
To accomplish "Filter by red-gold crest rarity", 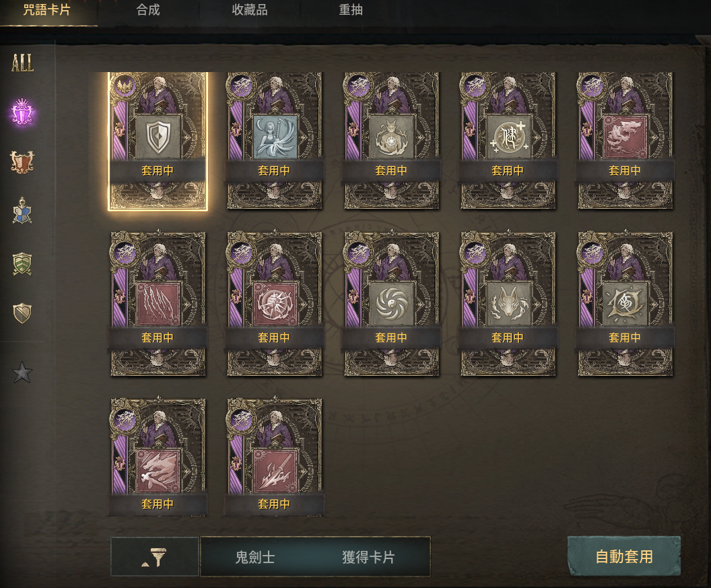I will click(x=22, y=162).
